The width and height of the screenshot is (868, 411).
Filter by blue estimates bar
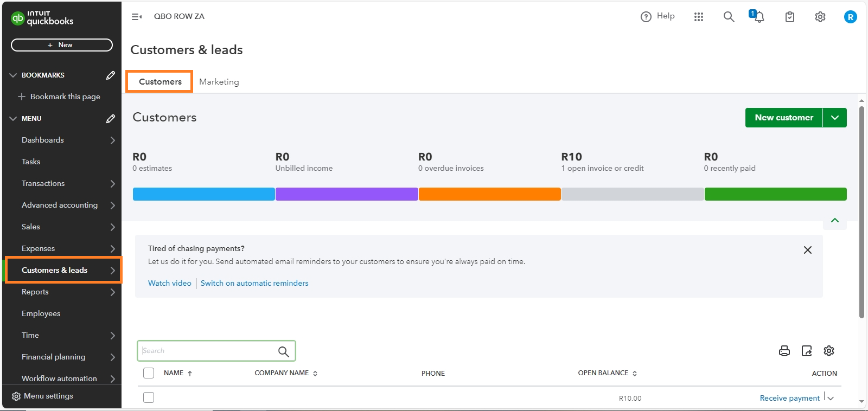tap(204, 194)
